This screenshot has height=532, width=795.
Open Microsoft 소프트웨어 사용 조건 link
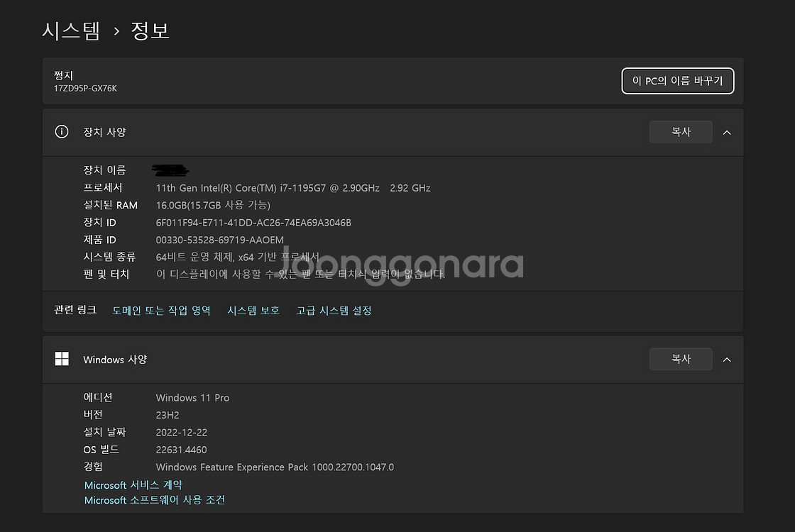(155, 500)
